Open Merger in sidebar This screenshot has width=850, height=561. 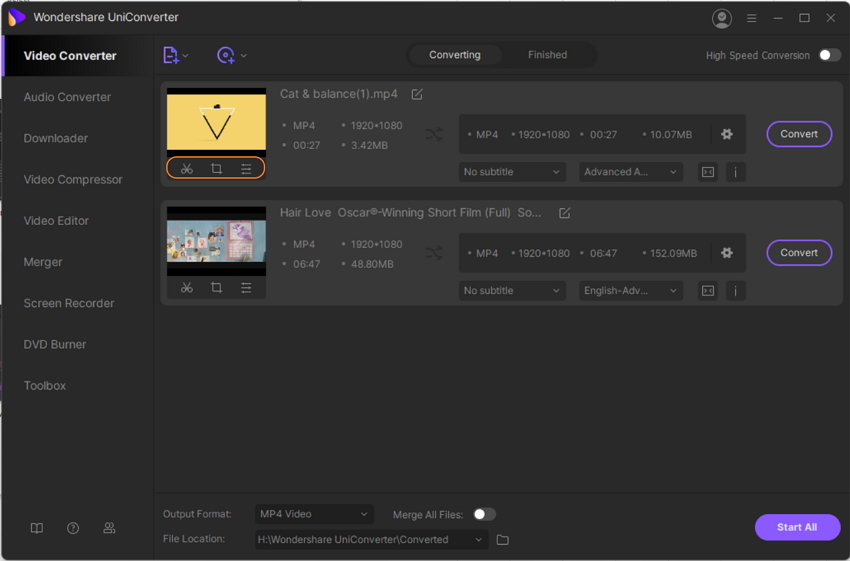click(x=43, y=262)
